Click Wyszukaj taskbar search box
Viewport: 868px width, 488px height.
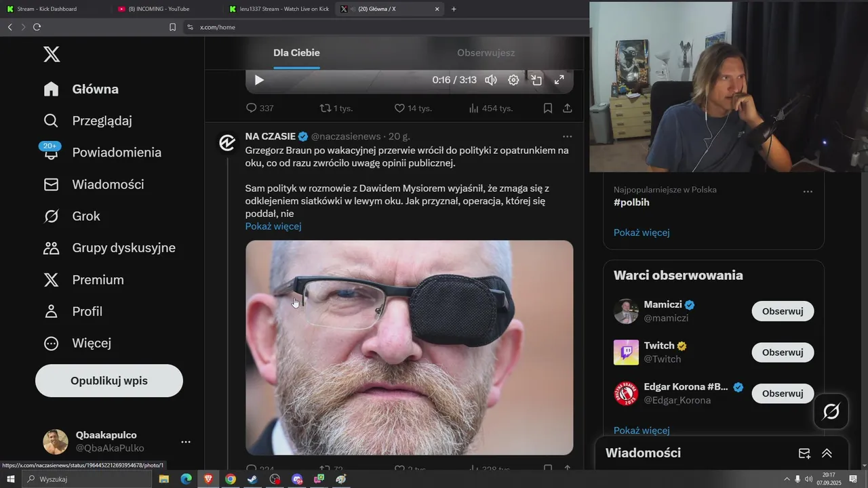point(88,479)
